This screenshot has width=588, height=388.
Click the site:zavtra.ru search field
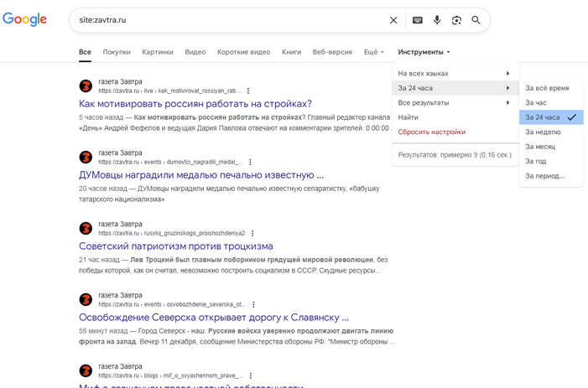coord(226,20)
